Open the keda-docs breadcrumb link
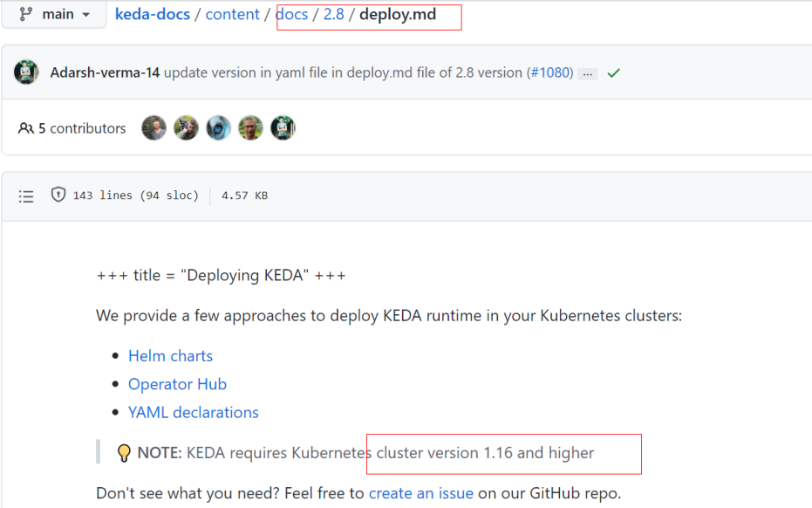Image resolution: width=812 pixels, height=508 pixels. (153, 14)
